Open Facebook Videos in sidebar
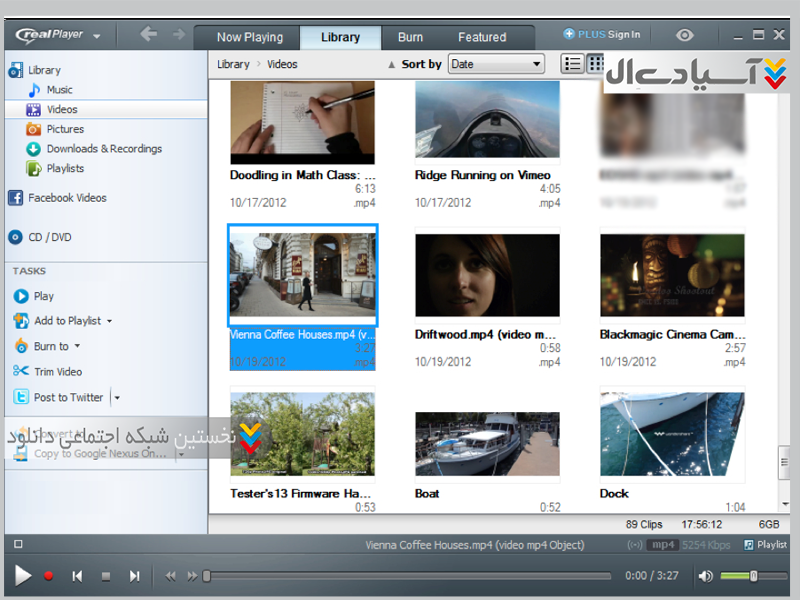Image resolution: width=800 pixels, height=600 pixels. (x=66, y=198)
